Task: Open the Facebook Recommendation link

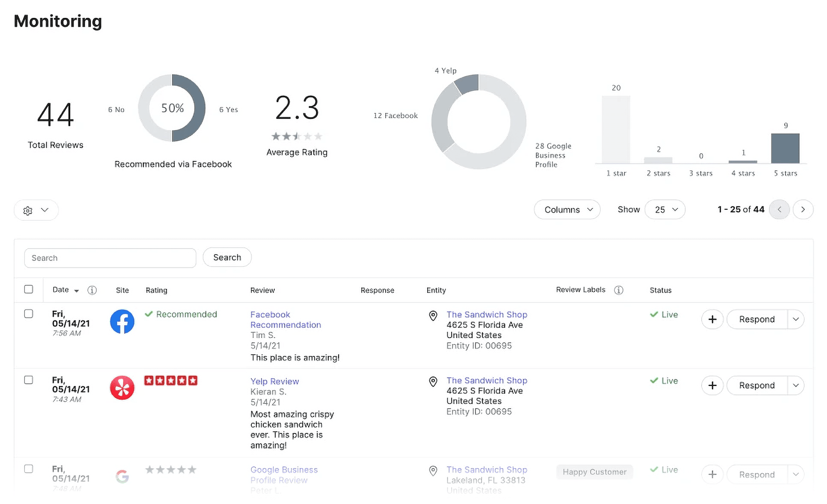Action: (285, 320)
